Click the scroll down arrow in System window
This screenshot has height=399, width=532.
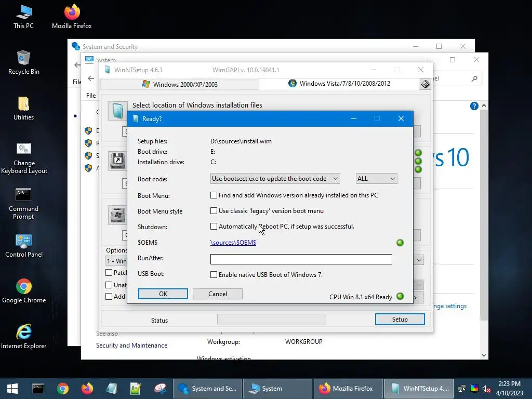(484, 355)
